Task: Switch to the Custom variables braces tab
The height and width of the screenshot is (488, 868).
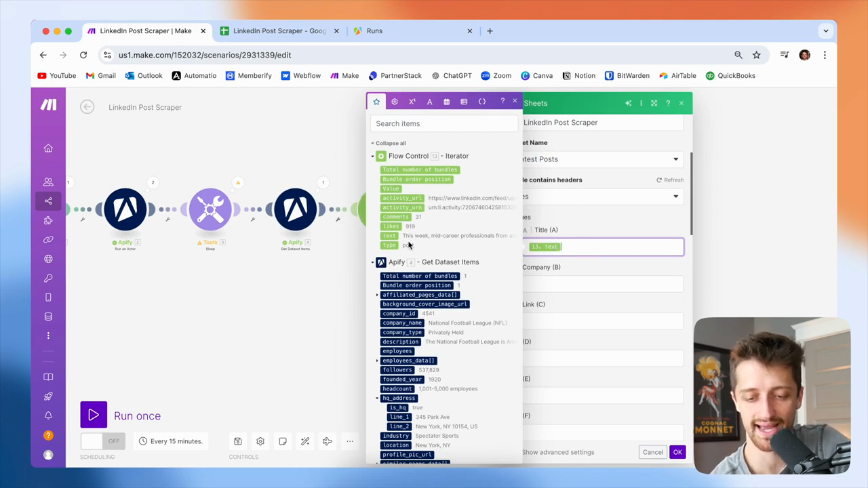Action: coord(482,102)
